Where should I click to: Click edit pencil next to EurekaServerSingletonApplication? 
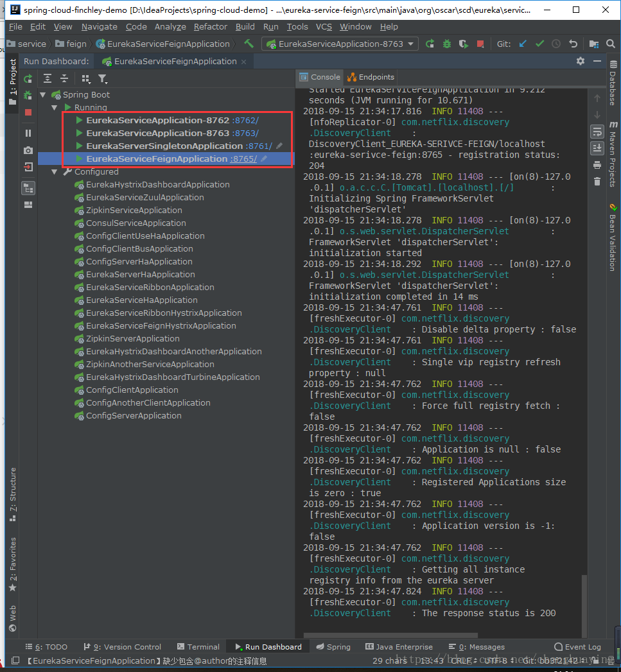279,146
